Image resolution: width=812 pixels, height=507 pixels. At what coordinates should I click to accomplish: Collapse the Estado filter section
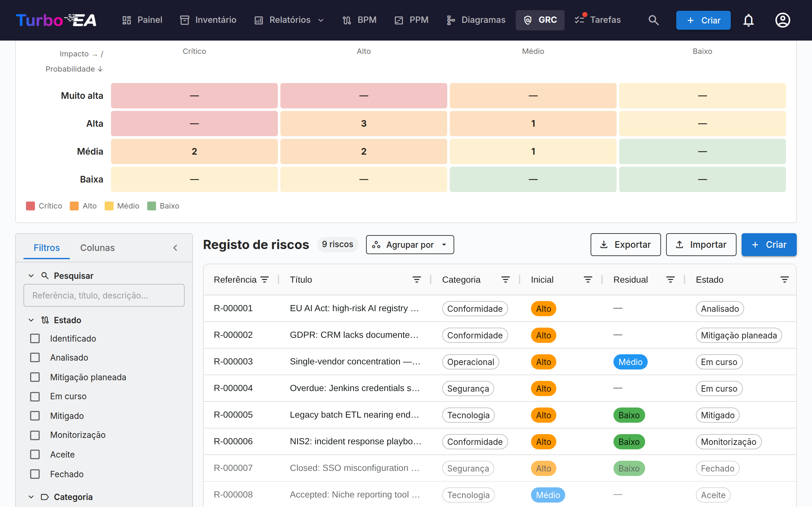coord(31,320)
